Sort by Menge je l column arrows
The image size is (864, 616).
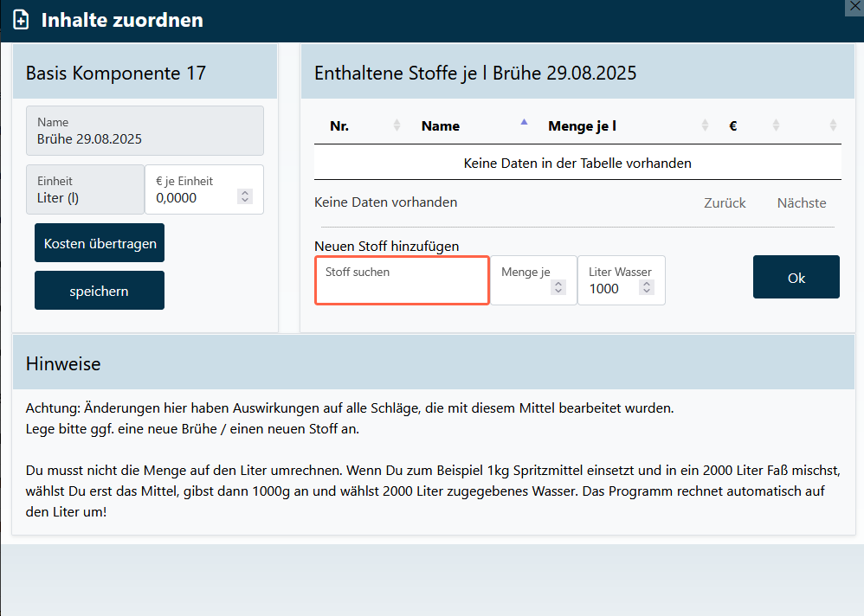[705, 126]
